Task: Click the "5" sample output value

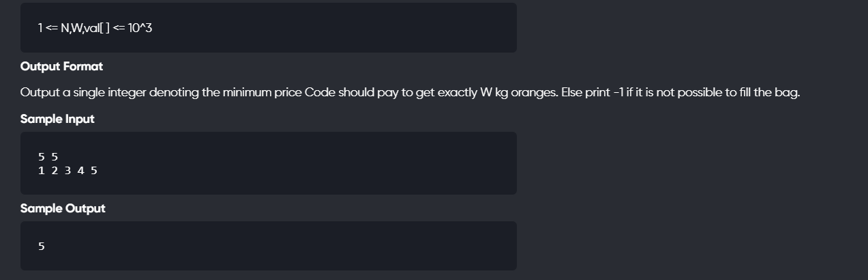Action: pyautogui.click(x=42, y=246)
